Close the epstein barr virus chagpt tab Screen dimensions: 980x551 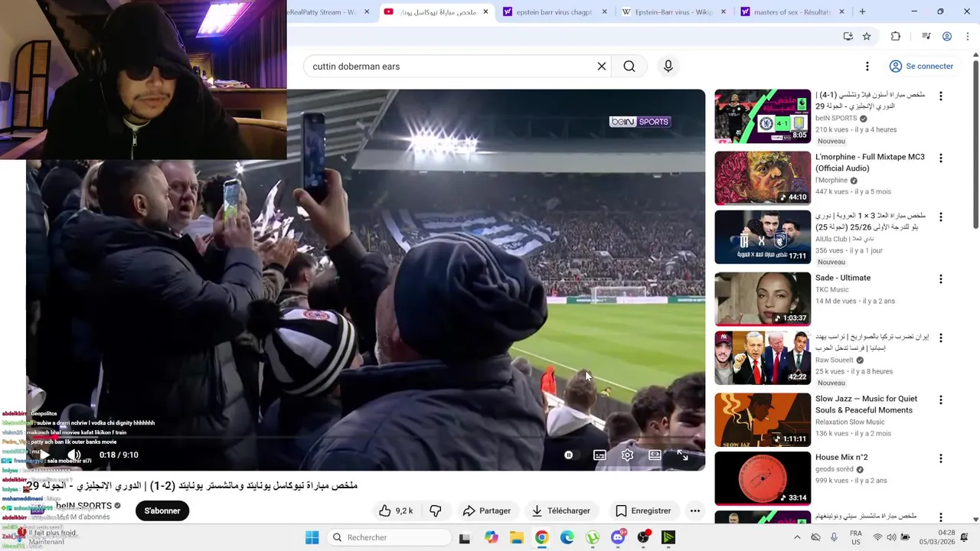coord(605,12)
